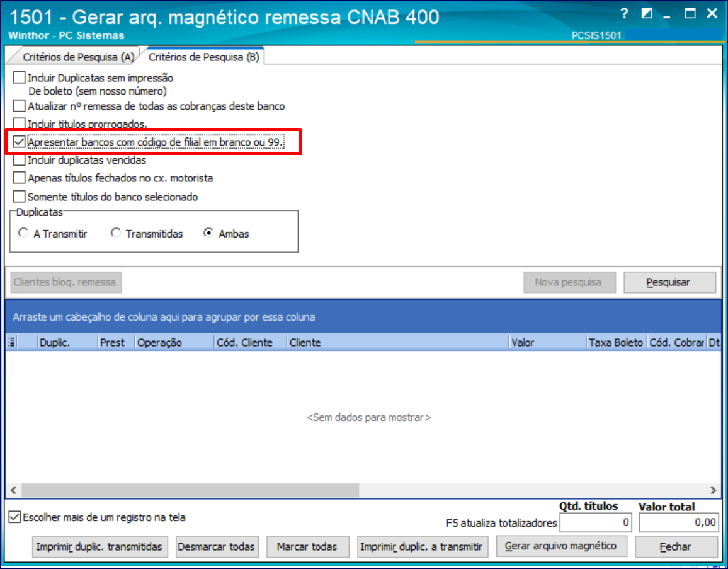Tick Incluir títulos prorrogados checkbox
Viewport: 728px width, 569px height.
[19, 123]
